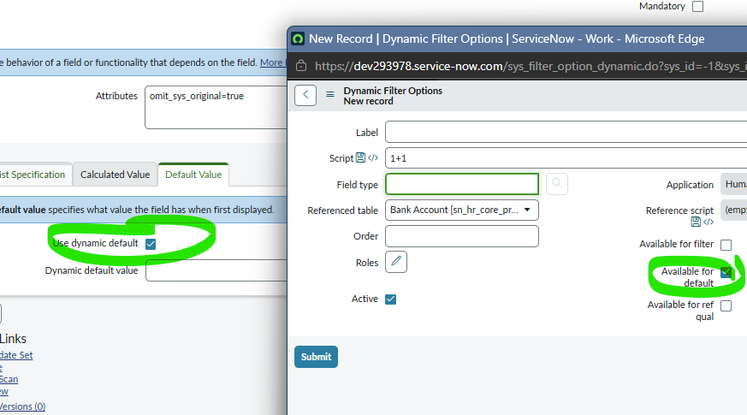747x415 pixels.
Task: Click into the Order input field
Action: 462,236
